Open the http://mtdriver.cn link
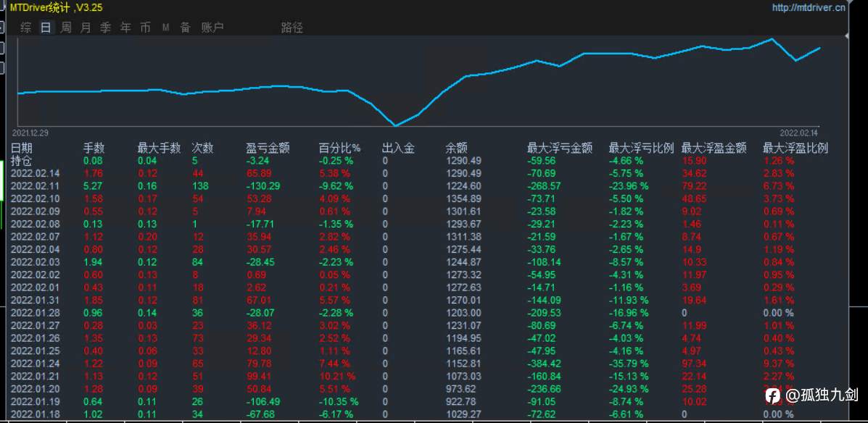This screenshot has height=423, width=868. pyautogui.click(x=809, y=8)
